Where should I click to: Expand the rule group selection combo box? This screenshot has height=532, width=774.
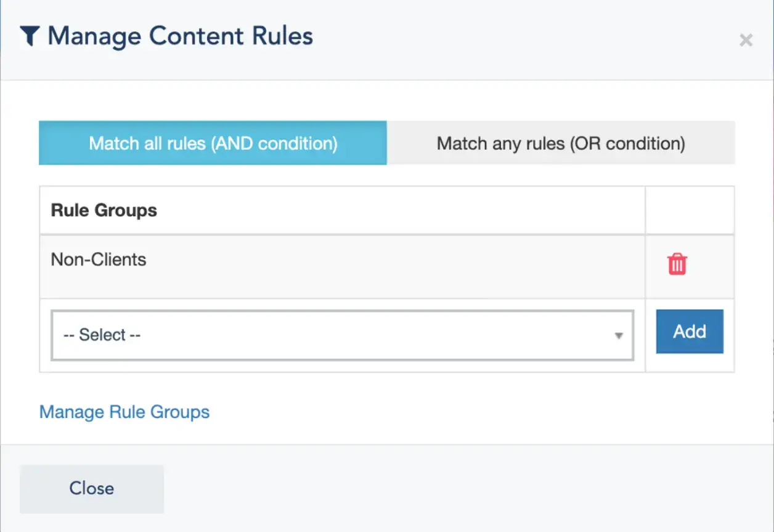click(342, 335)
